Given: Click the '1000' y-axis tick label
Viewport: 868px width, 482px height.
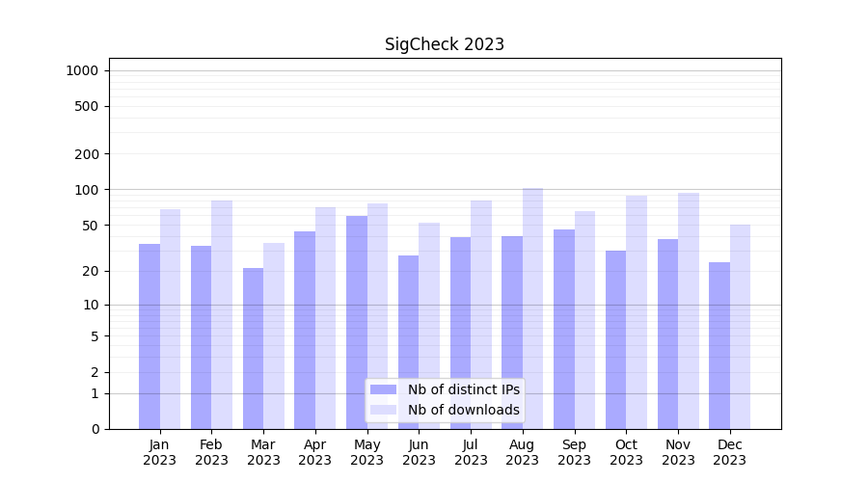Looking at the screenshot, I should [82, 70].
